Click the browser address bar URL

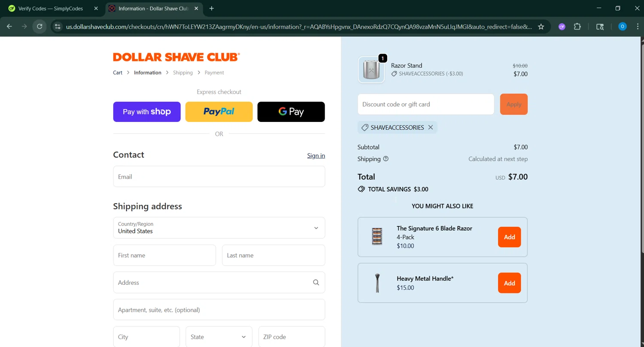click(299, 27)
